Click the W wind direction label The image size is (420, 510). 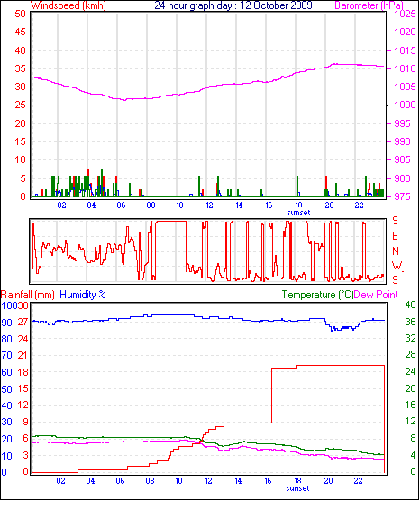pos(397,266)
